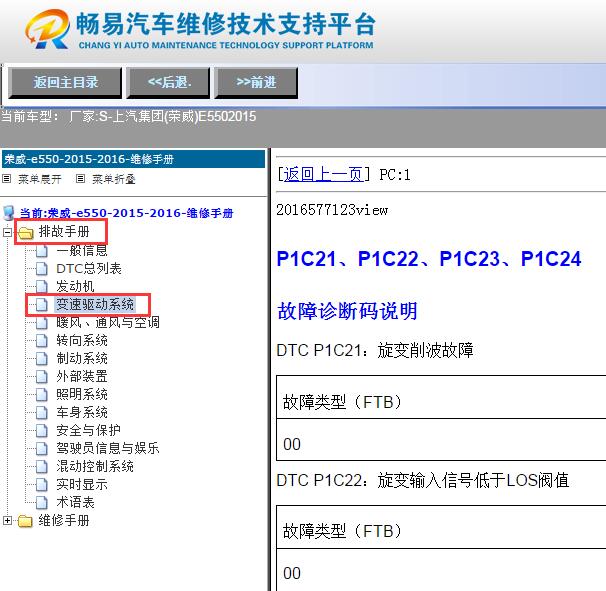Click the DTC P1C22 旋变输入信号低于LOS阀值 line
This screenshot has height=591, width=606.
[x=423, y=480]
